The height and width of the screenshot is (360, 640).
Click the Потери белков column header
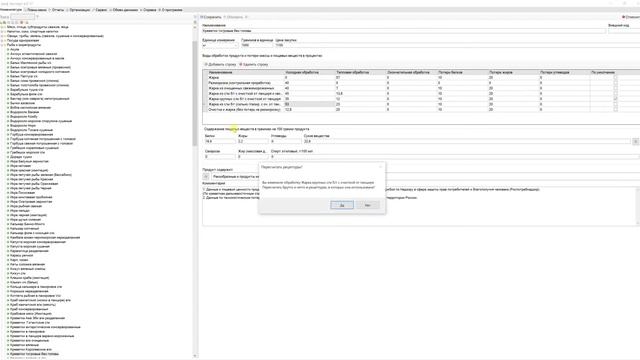(x=462, y=72)
